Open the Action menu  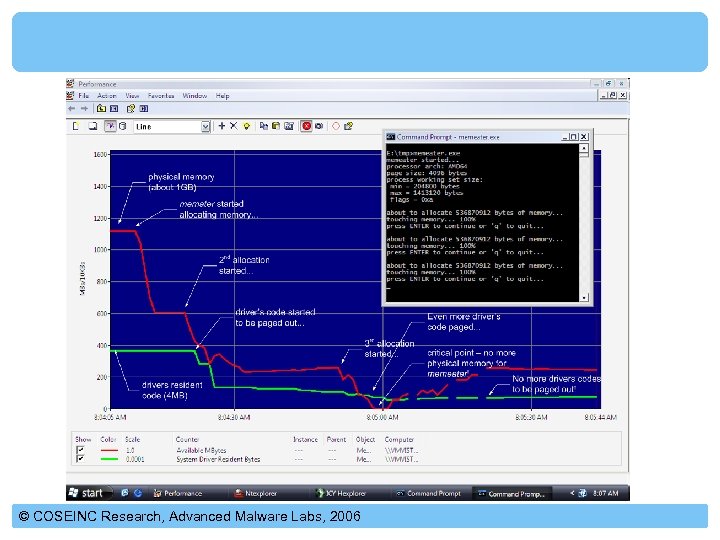click(x=107, y=96)
